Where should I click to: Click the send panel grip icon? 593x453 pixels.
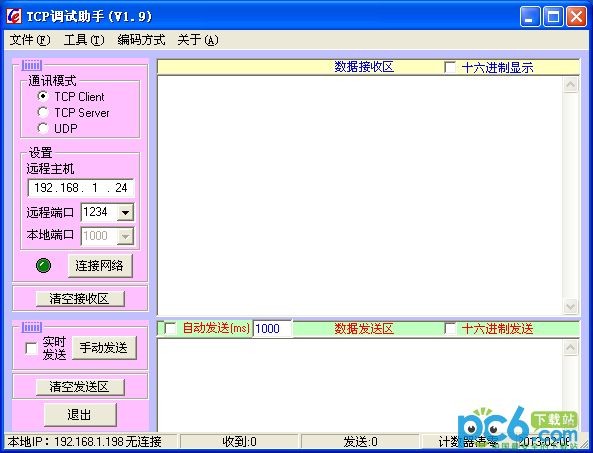(x=32, y=327)
